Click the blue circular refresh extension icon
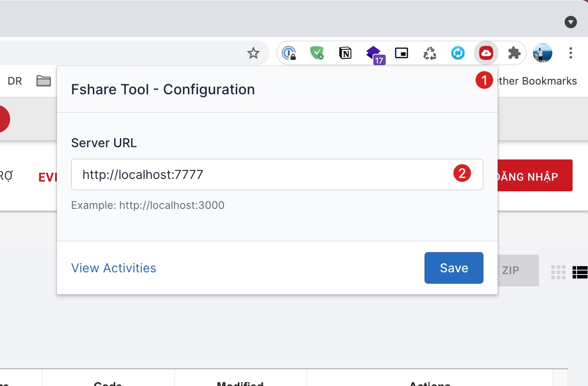This screenshot has width=588, height=386. [x=458, y=53]
